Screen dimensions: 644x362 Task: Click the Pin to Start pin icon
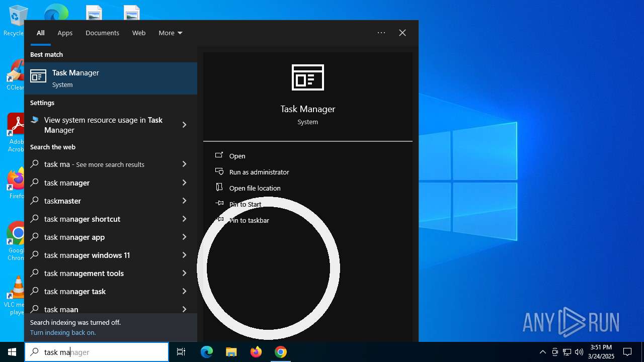tap(219, 204)
